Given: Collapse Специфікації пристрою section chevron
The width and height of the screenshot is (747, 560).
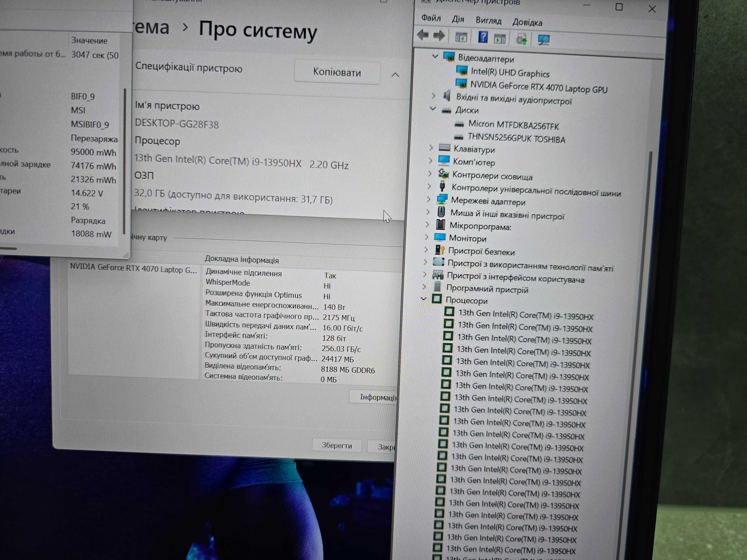Looking at the screenshot, I should point(396,75).
